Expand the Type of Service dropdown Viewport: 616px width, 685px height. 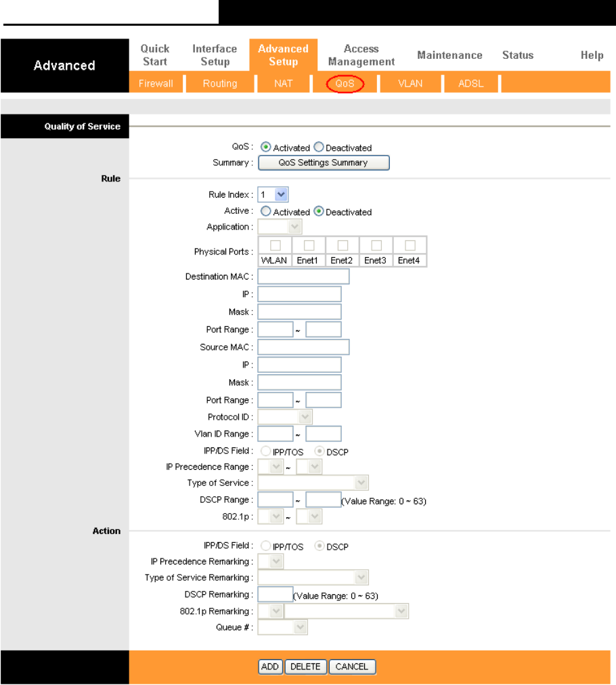coord(313,483)
